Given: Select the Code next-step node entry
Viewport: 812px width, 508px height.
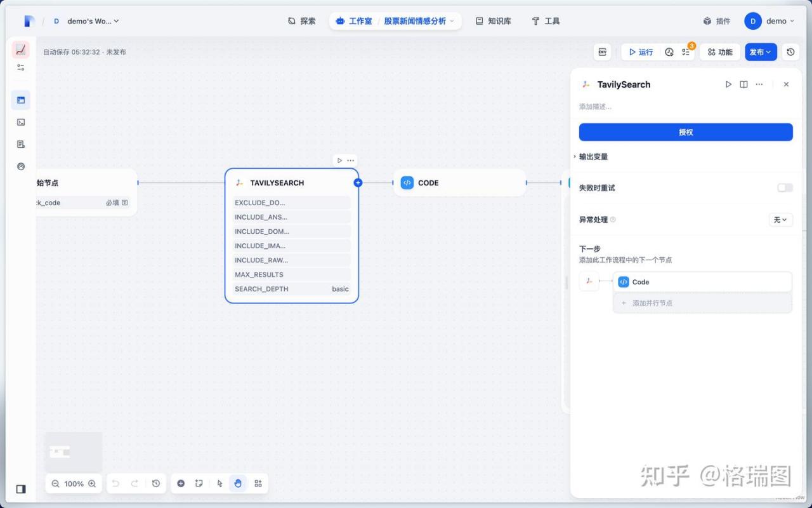Looking at the screenshot, I should 702,282.
